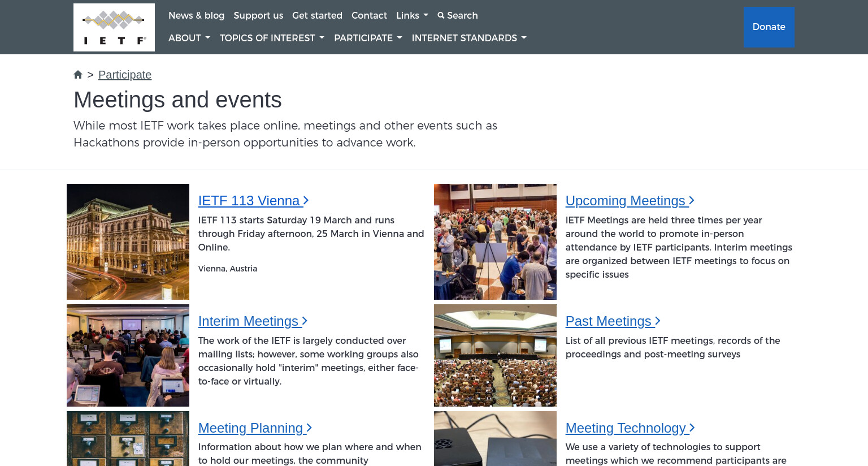Click the Upcoming Meetings crowd photo

(x=495, y=241)
